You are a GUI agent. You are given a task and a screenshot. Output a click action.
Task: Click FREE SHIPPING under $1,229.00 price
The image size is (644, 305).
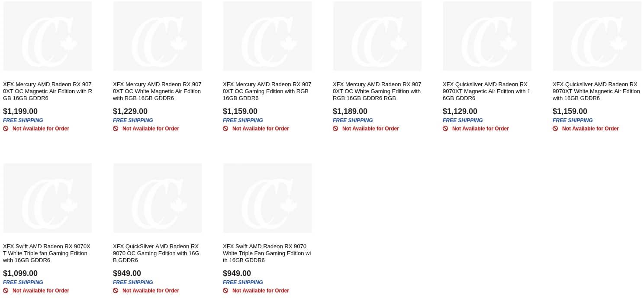click(133, 120)
